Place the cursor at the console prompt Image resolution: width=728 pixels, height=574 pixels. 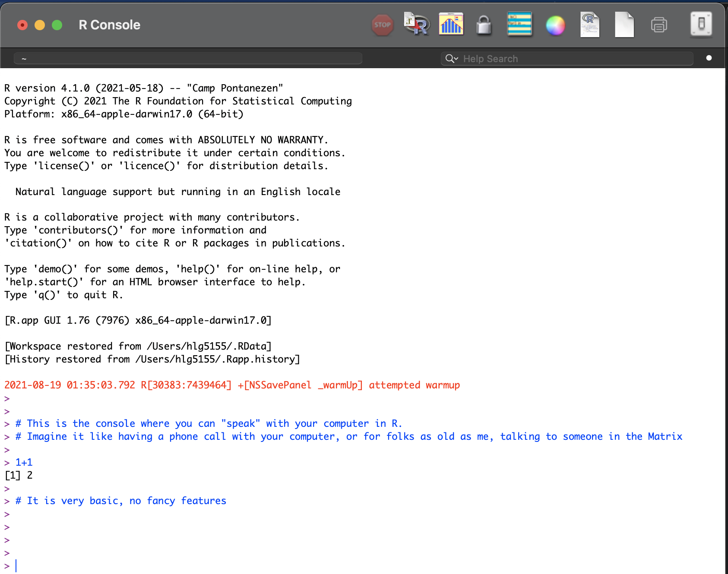coord(16,565)
